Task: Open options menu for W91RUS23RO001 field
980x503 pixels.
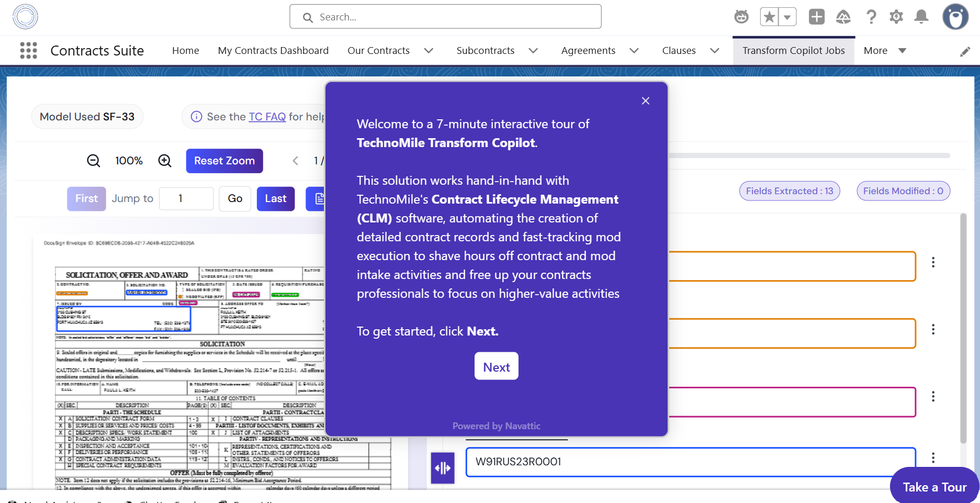Action: pos(933,458)
